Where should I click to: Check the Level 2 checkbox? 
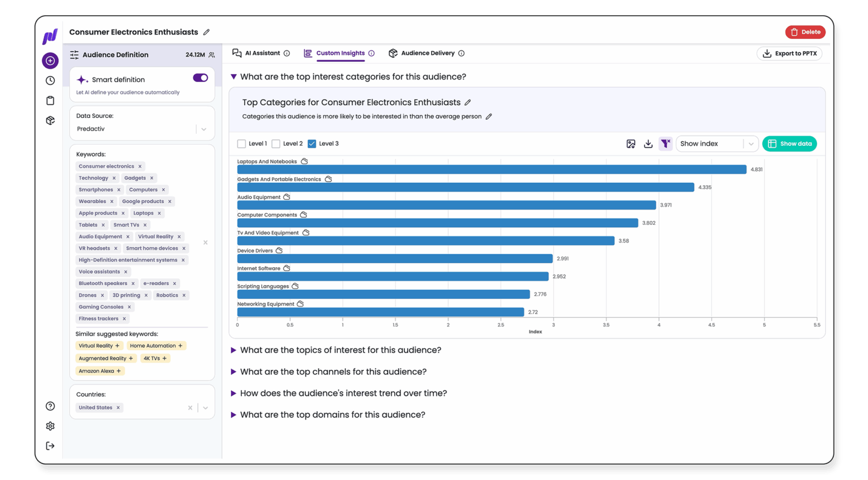tap(276, 143)
